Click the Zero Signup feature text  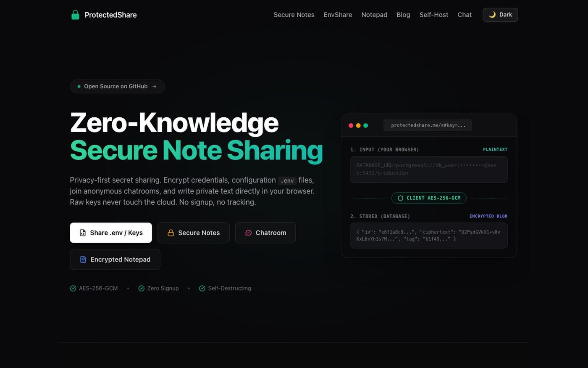coord(163,288)
